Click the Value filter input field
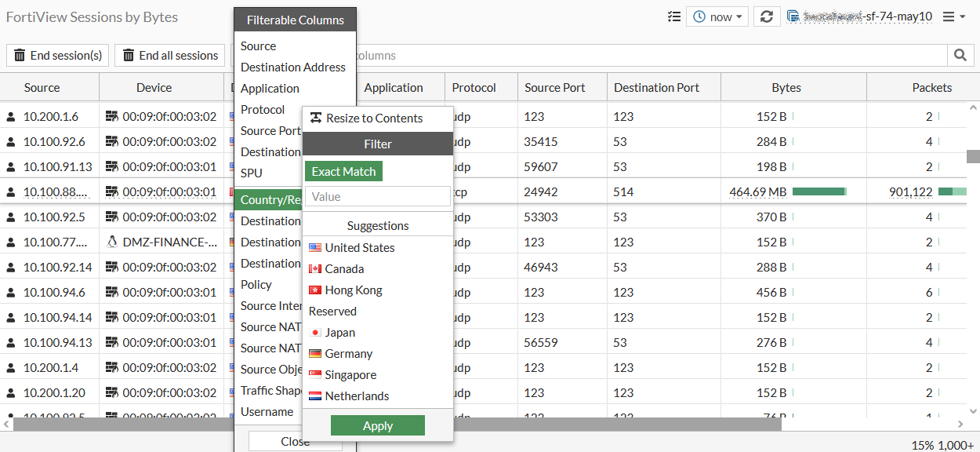This screenshot has width=980, height=452. (377, 197)
